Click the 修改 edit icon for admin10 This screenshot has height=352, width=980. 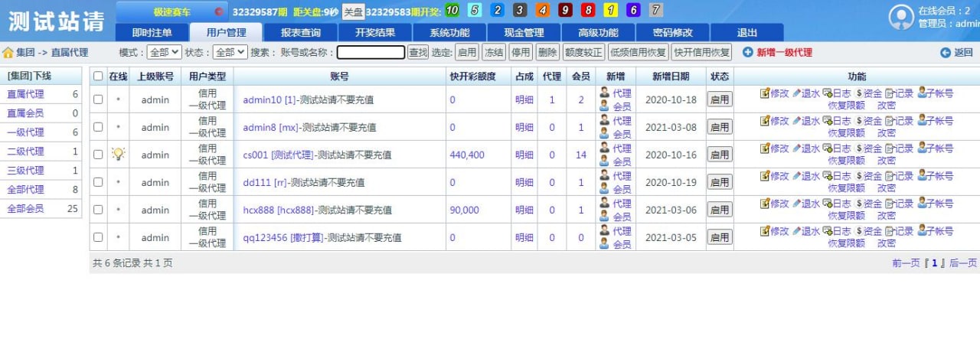click(764, 93)
